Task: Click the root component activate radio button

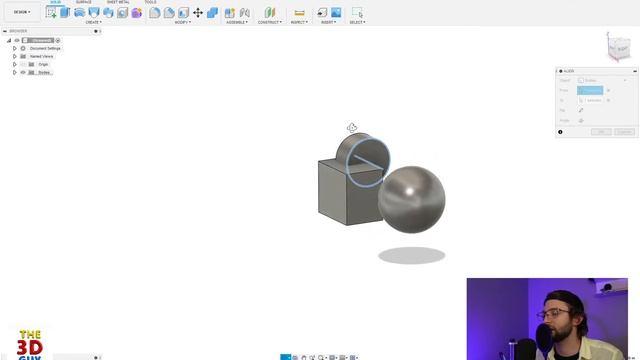Action: [58, 40]
